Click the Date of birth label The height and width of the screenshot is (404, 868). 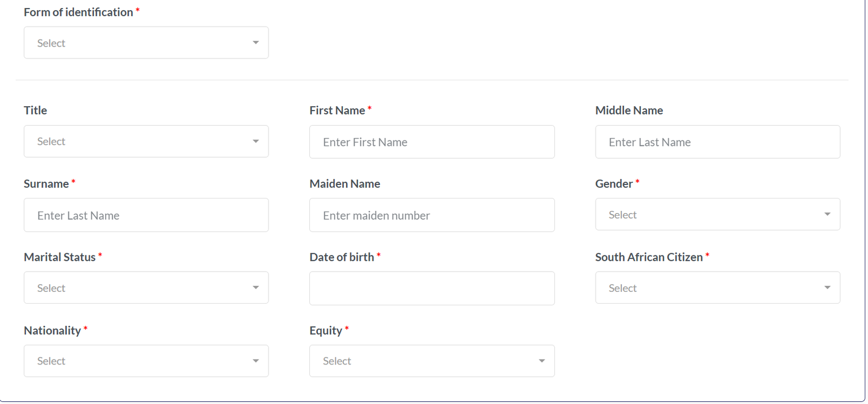tap(342, 257)
